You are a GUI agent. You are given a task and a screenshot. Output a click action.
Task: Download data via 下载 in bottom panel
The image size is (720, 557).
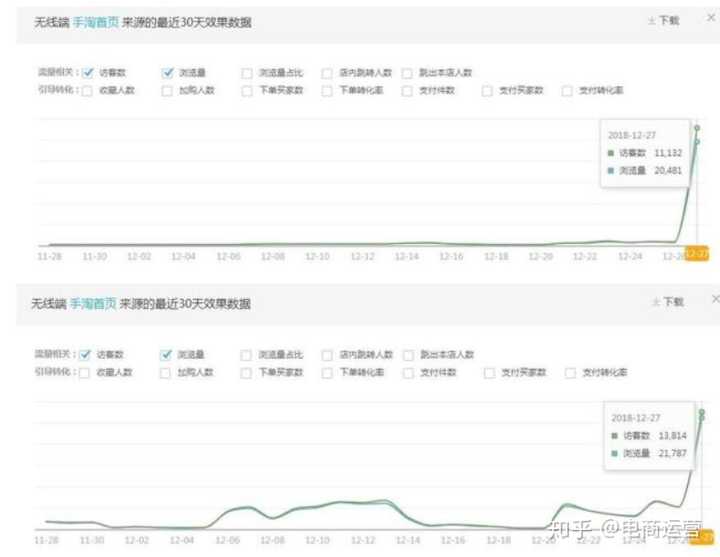(669, 302)
